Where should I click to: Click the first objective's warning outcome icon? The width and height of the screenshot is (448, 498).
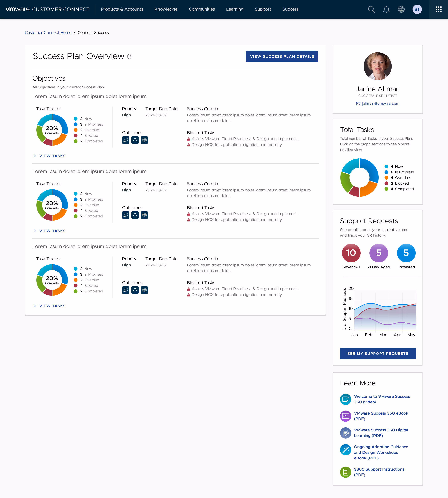point(135,140)
